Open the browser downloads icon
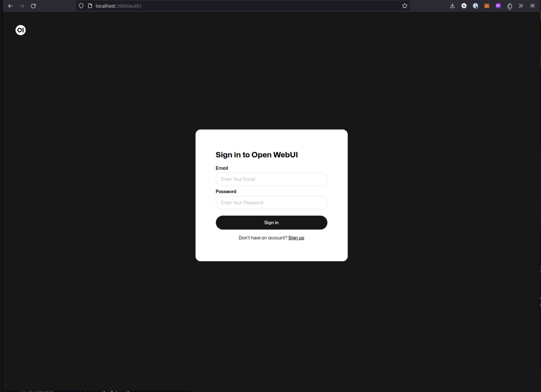The width and height of the screenshot is (541, 392). pos(453,6)
